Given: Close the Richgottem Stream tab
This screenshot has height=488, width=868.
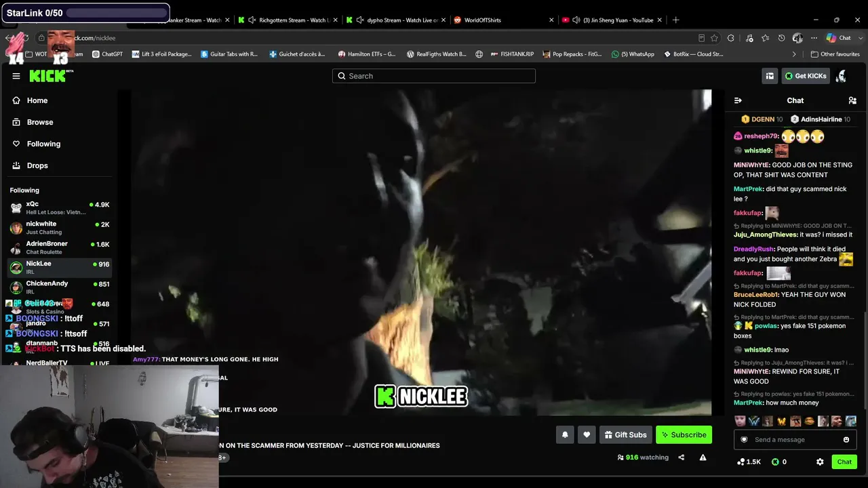Looking at the screenshot, I should (334, 20).
